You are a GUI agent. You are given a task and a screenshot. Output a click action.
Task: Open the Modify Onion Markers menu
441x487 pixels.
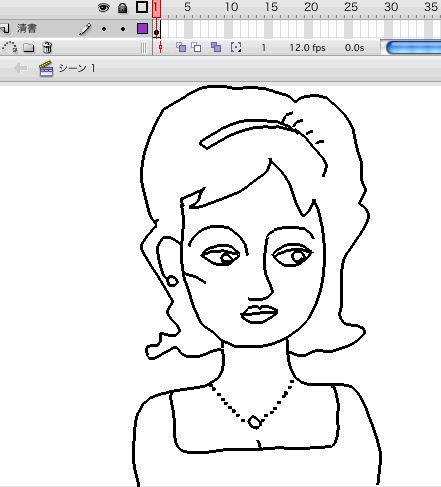click(x=236, y=47)
